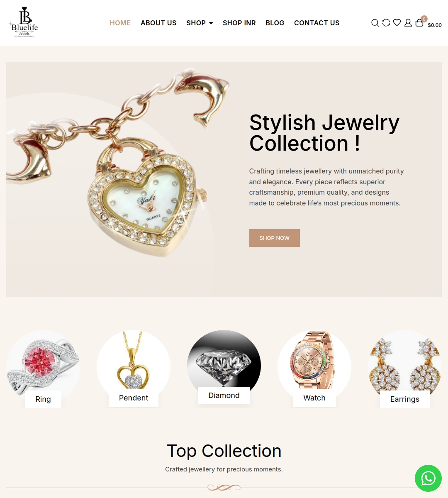The image size is (448, 498).
Task: Go to the HOME menu item
Action: [x=120, y=23]
